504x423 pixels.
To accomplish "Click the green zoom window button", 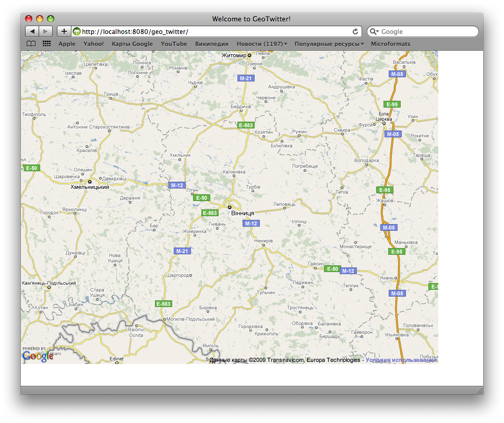I will (51, 19).
